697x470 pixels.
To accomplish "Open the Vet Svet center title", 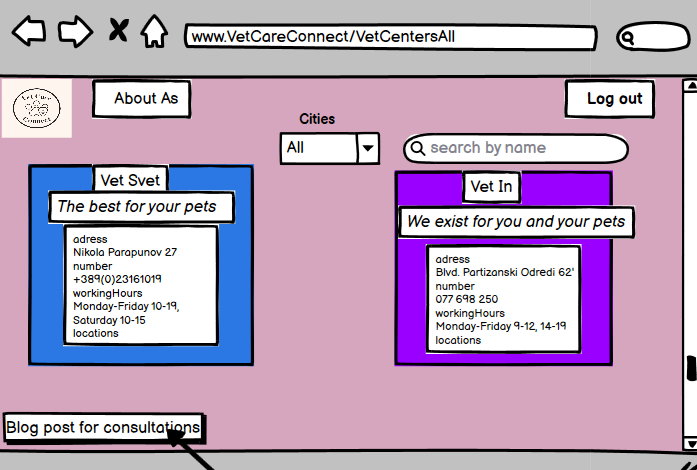I will [x=130, y=180].
